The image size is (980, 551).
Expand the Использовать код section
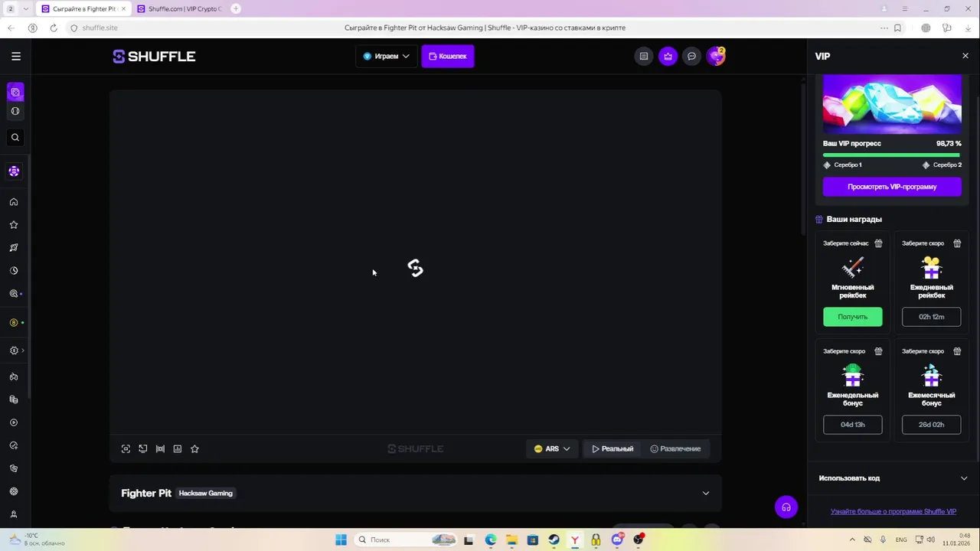(893, 478)
